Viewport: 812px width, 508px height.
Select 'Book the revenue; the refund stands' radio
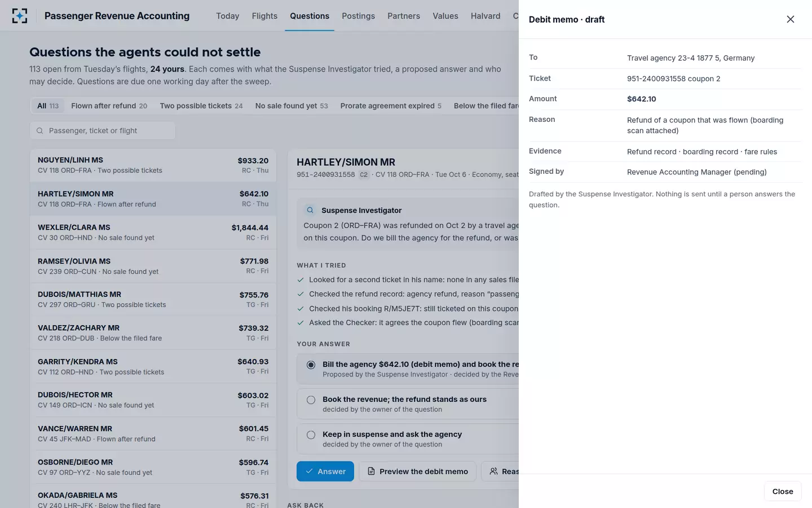point(311,400)
